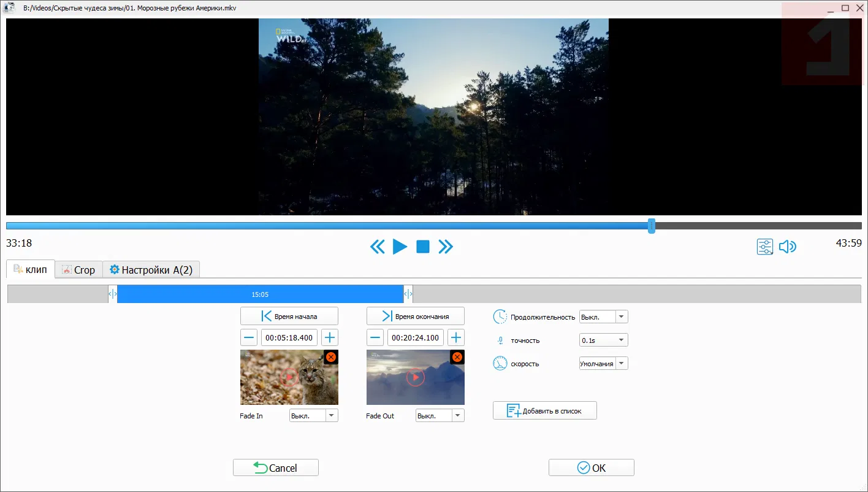Open the Fade Out dropdown

point(440,416)
